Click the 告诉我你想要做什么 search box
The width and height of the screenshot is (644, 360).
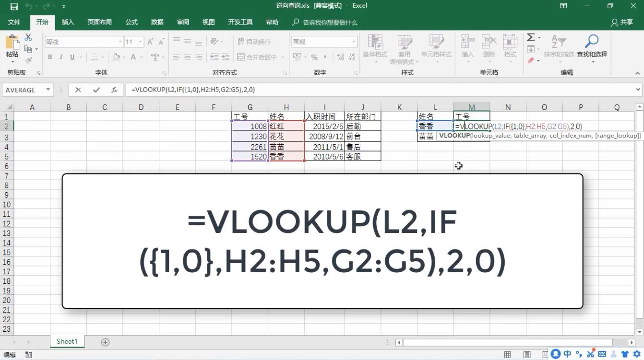pyautogui.click(x=325, y=22)
